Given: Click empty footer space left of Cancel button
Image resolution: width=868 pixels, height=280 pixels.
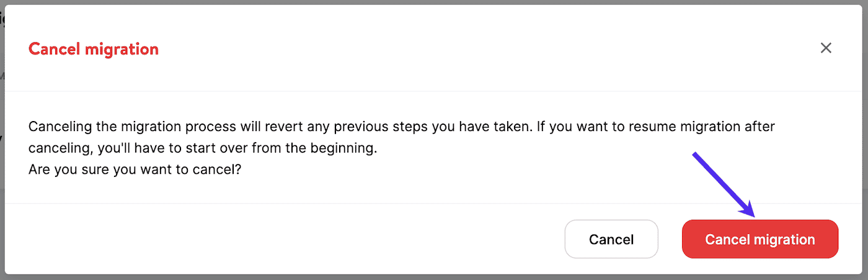Looking at the screenshot, I should 279,239.
